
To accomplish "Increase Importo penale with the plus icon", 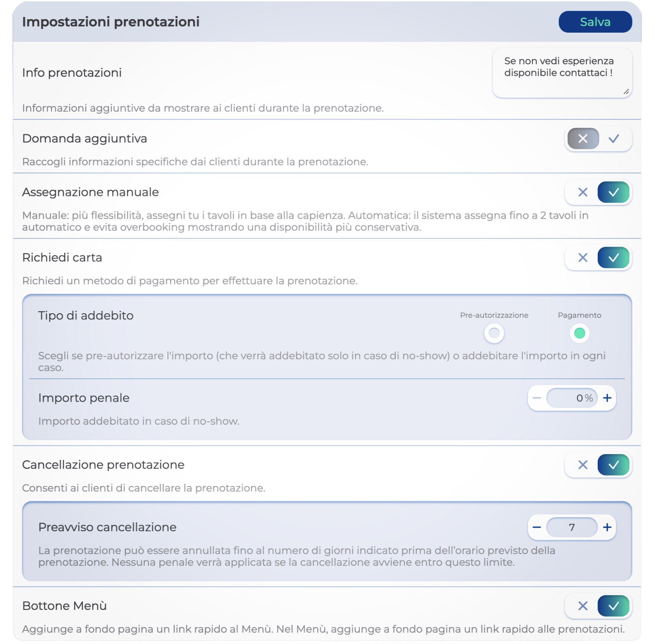I will 607,398.
